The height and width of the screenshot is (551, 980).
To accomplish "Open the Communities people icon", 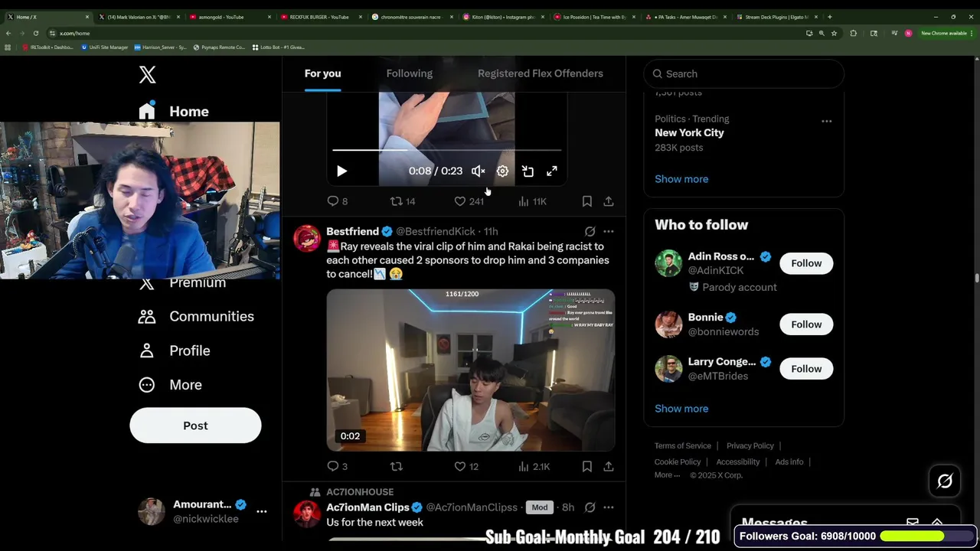I will [147, 316].
